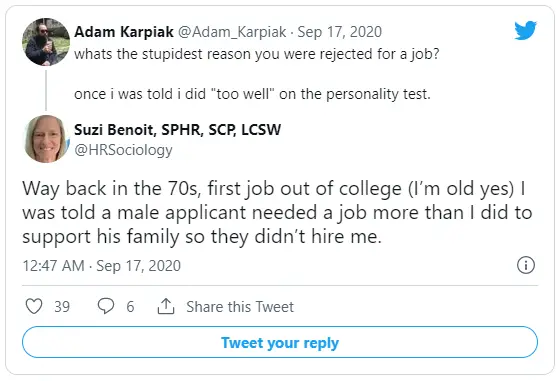The height and width of the screenshot is (381, 560).
Task: Click the 6 replies count
Action: [x=130, y=307]
